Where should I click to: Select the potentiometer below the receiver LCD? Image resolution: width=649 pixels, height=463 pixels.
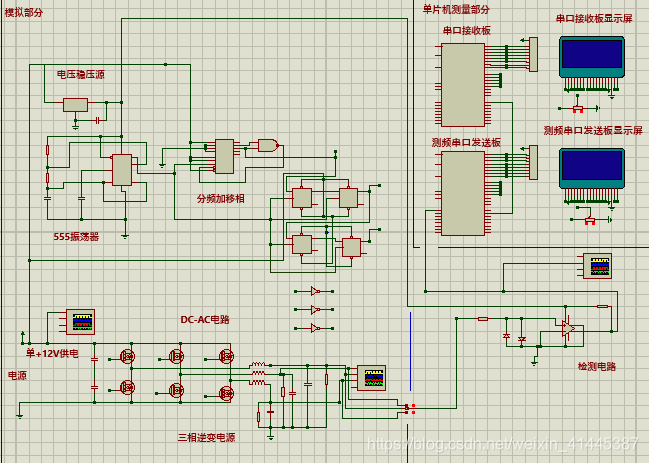[x=578, y=109]
